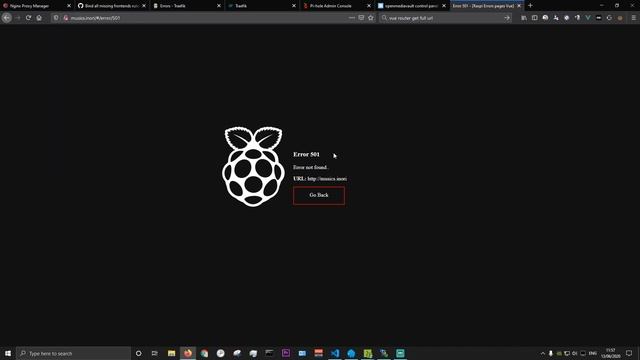Open Task View on taskbar
This screenshot has width=640, height=360.
pos(154,353)
